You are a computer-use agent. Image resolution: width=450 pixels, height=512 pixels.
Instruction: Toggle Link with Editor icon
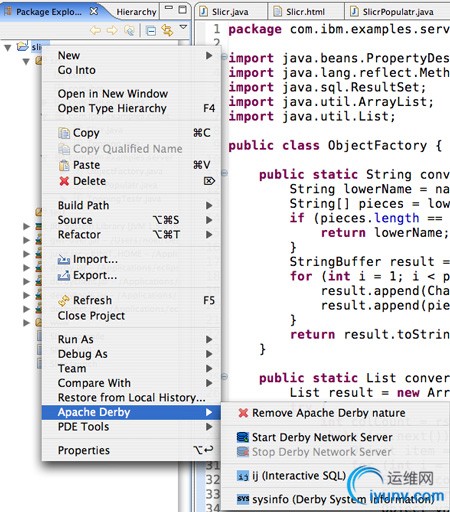167,31
